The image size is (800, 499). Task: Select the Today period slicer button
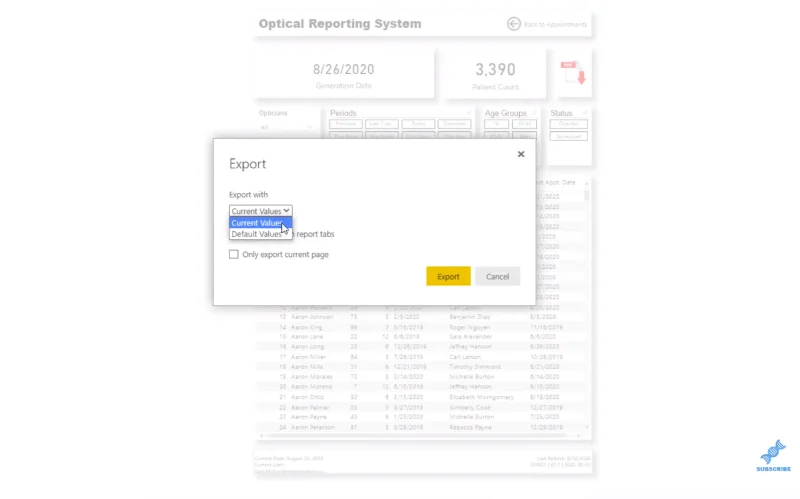point(418,124)
